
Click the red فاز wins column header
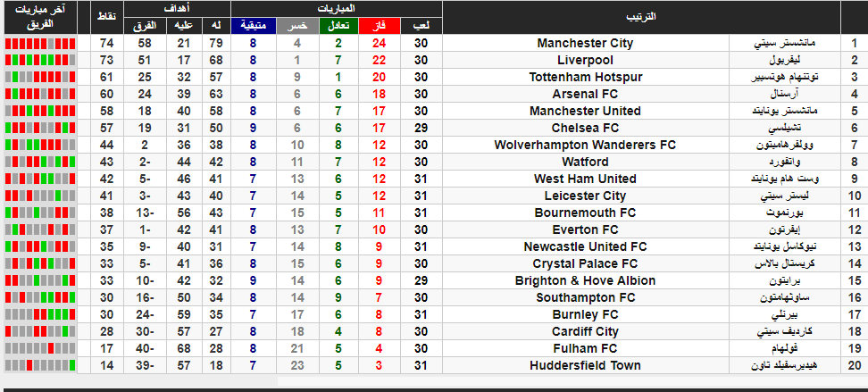click(380, 26)
